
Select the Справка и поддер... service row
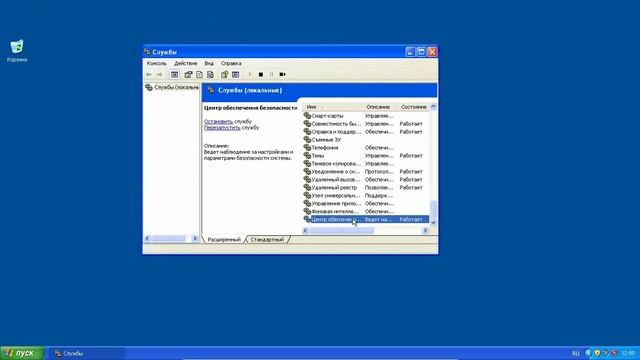pyautogui.click(x=366, y=132)
